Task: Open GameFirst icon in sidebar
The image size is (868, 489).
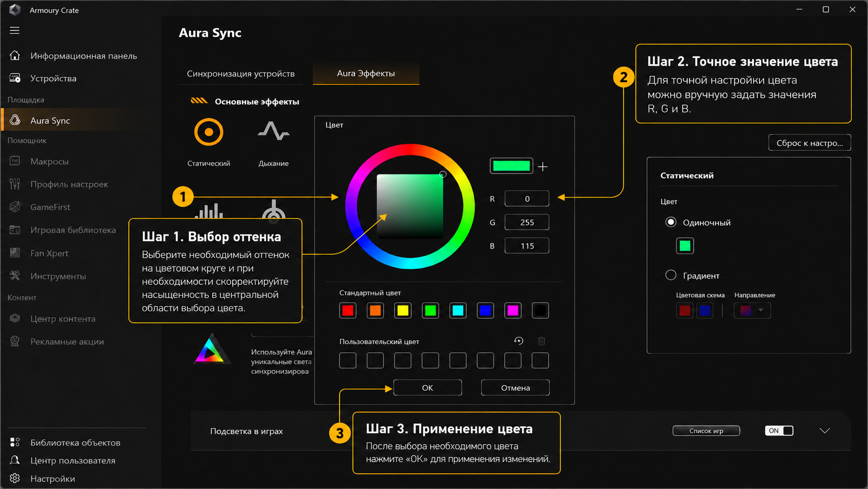Action: pyautogui.click(x=15, y=207)
